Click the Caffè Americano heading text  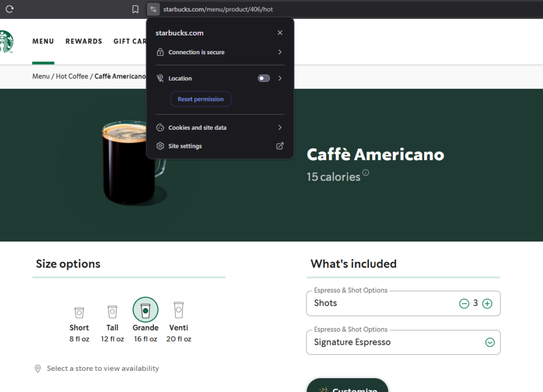[375, 154]
